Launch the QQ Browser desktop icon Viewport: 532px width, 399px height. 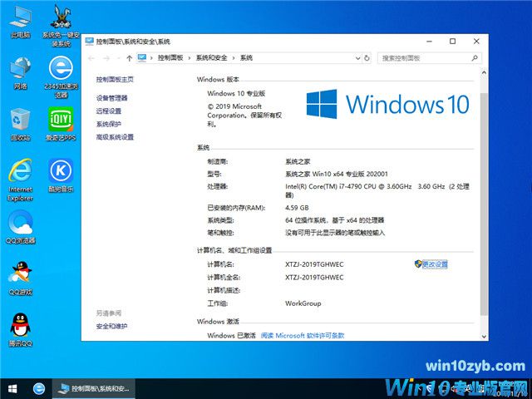[x=20, y=227]
